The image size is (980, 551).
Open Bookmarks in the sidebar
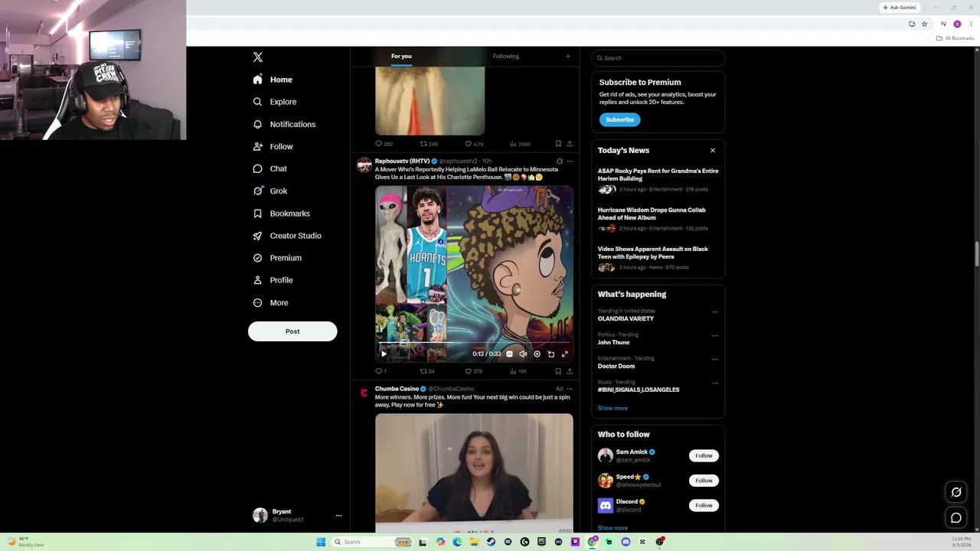[281, 214]
